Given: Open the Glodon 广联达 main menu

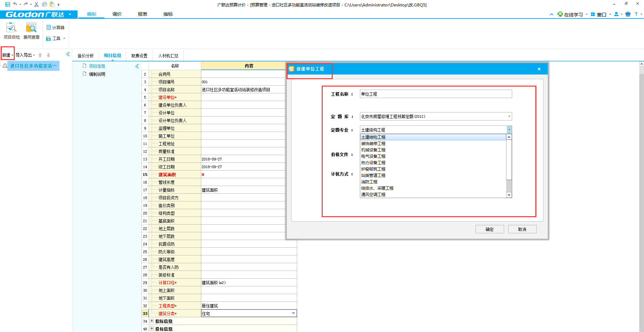Looking at the screenshot, I should pos(39,14).
